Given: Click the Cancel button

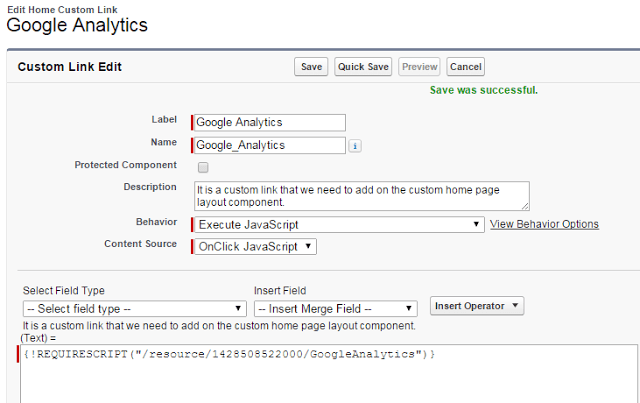Looking at the screenshot, I should (x=465, y=67).
